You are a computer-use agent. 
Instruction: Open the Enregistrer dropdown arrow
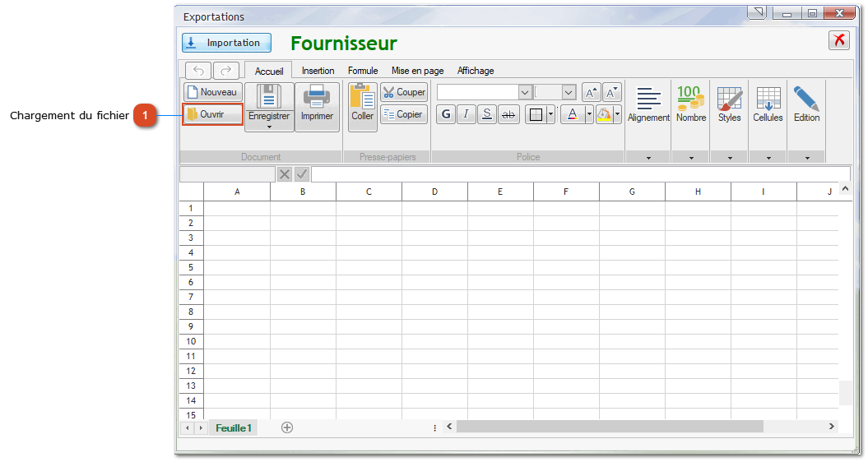click(269, 127)
